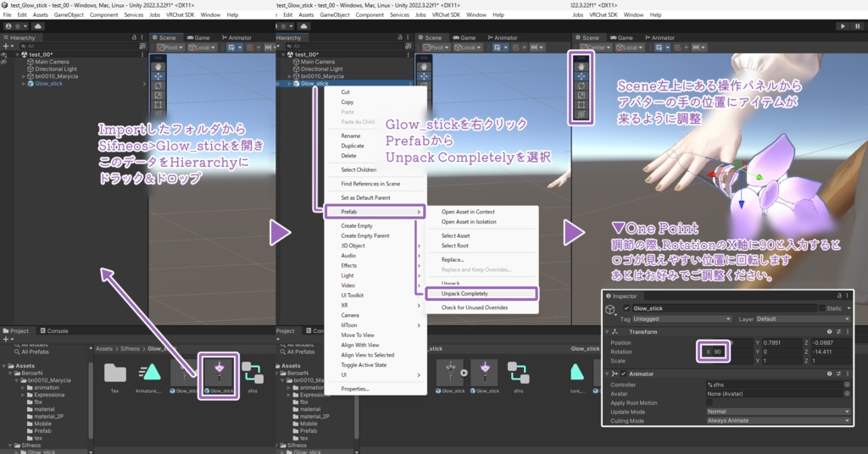Click the Glow_stick object icon in Inspector
Screen dimensions: 868x454
point(610,310)
